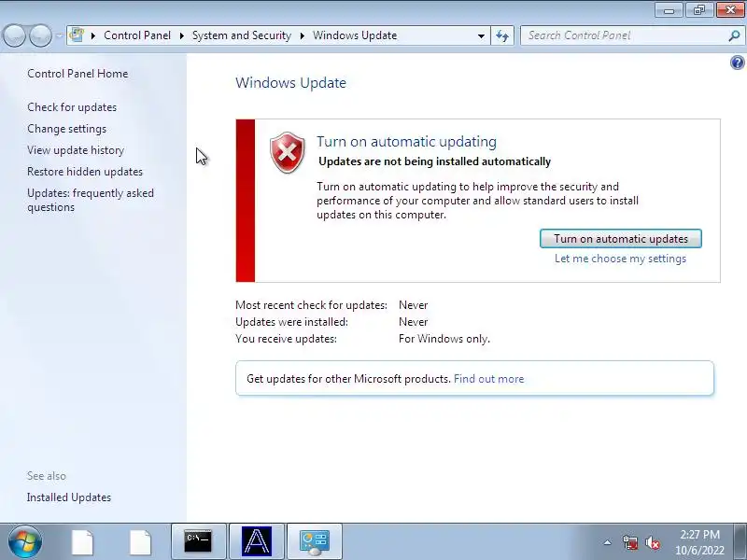The width and height of the screenshot is (747, 560).
Task: Open the second blank document taskbar icon
Action: pyautogui.click(x=141, y=542)
